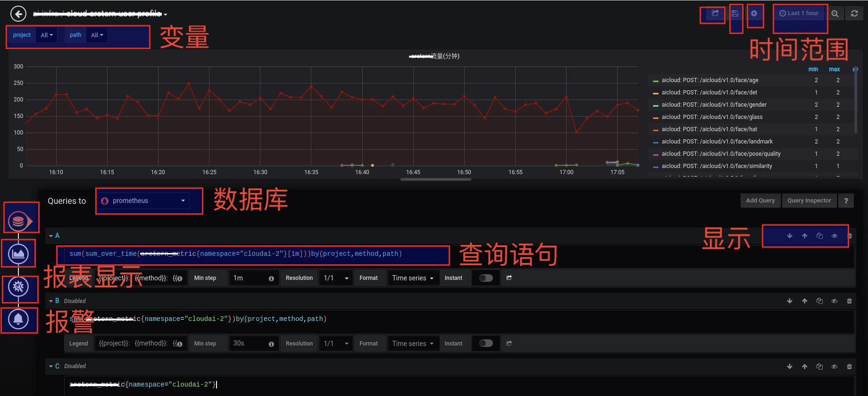Viewport: 868px width, 396px height.
Task: Toggle face/det series in legend
Action: pos(709,93)
